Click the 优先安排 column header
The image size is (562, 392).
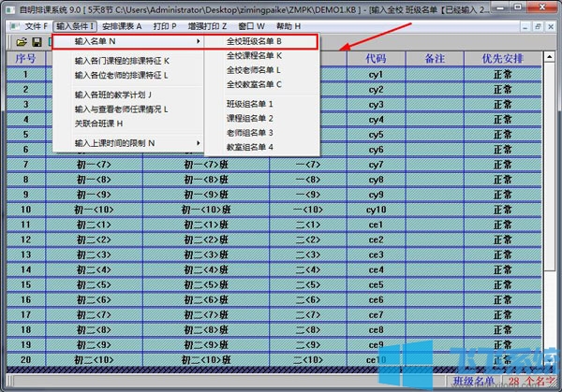[502, 58]
